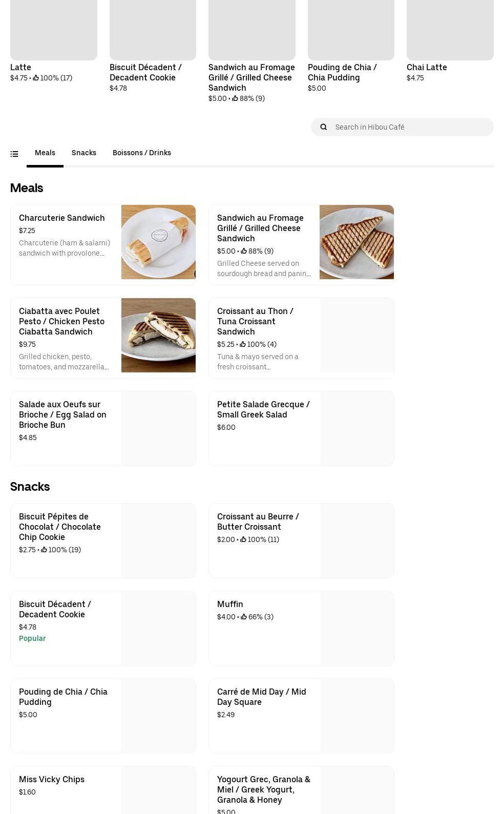The width and height of the screenshot is (504, 814).
Task: Click thumbs-up icon on Tuna Croissant Sandwich
Action: point(243,344)
